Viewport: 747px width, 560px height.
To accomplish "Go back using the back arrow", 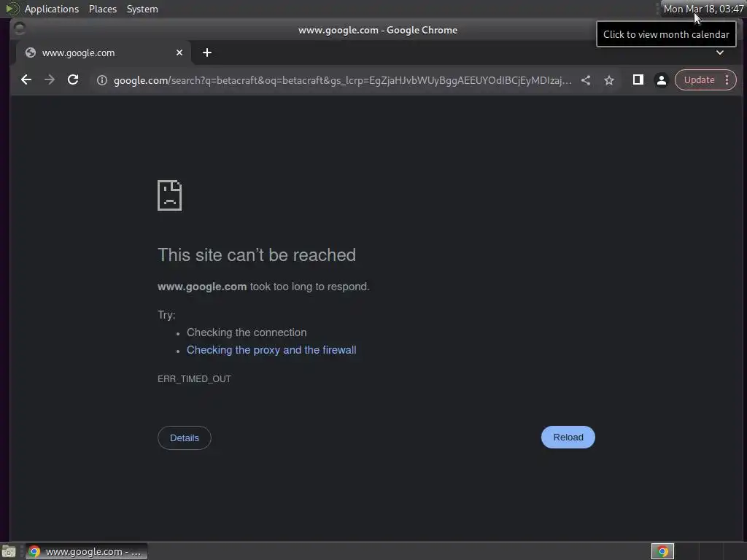I will point(26,80).
